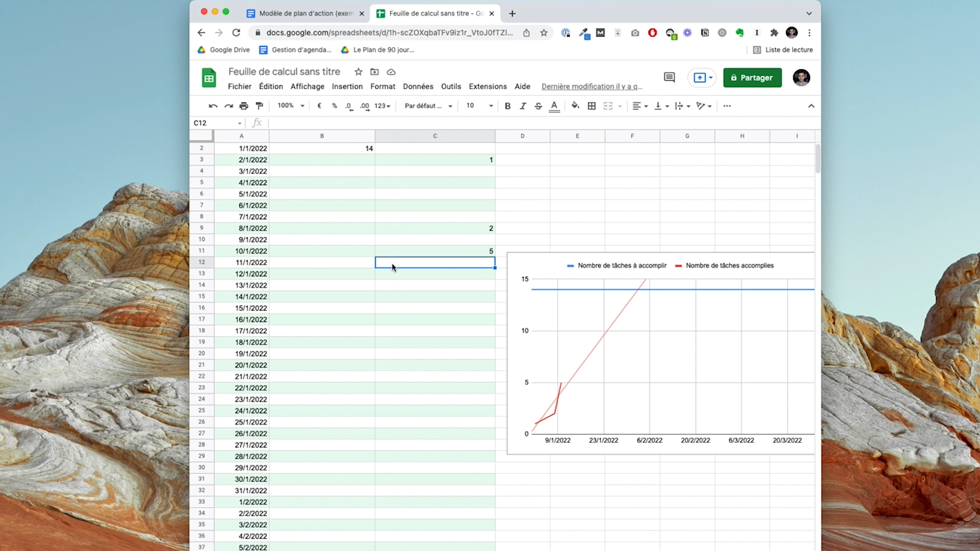Click the undo arrow icon
The image size is (980, 551).
click(213, 106)
